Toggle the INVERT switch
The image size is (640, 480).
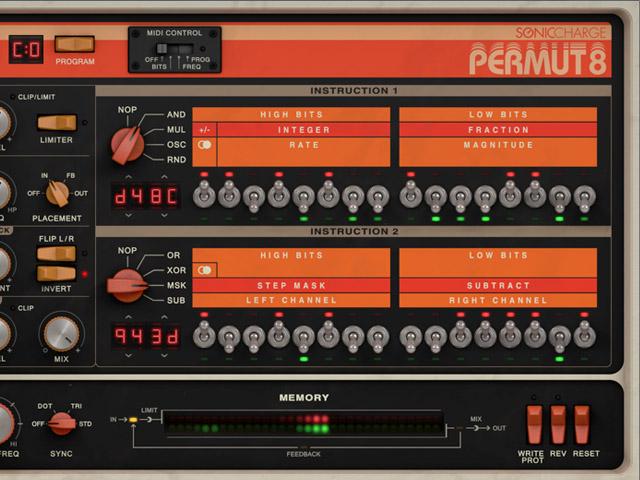56,273
